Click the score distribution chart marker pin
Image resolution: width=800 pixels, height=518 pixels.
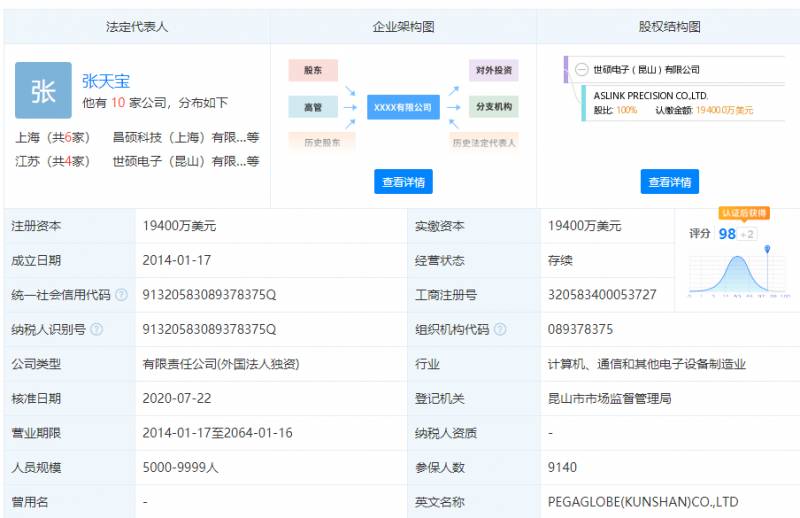click(x=767, y=249)
